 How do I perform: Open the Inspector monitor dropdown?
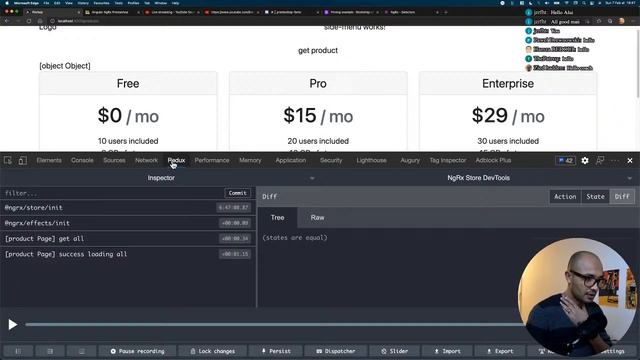click(161, 178)
